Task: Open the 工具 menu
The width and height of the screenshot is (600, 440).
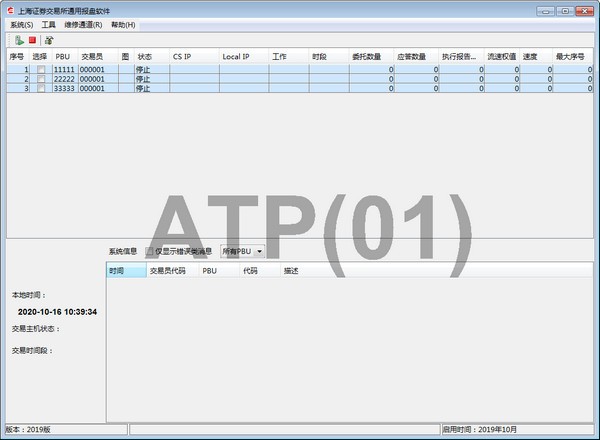Action: [49, 25]
